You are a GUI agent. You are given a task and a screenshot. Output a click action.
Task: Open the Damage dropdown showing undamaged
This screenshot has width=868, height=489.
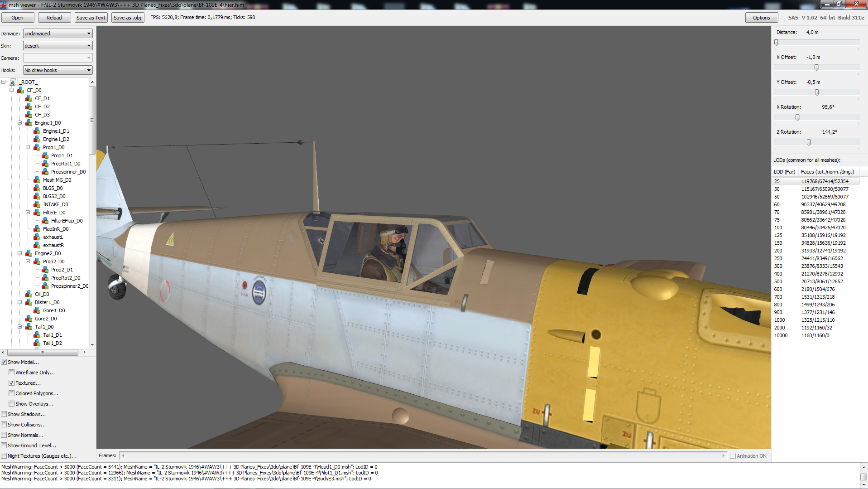coord(58,34)
